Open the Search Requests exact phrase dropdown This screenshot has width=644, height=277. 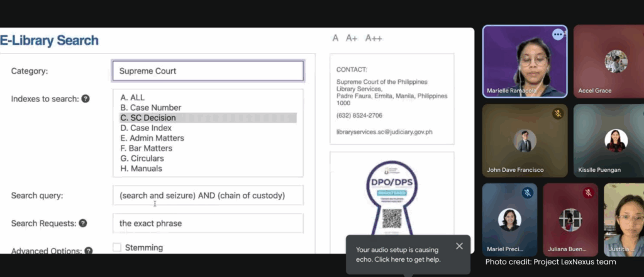pyautogui.click(x=208, y=223)
